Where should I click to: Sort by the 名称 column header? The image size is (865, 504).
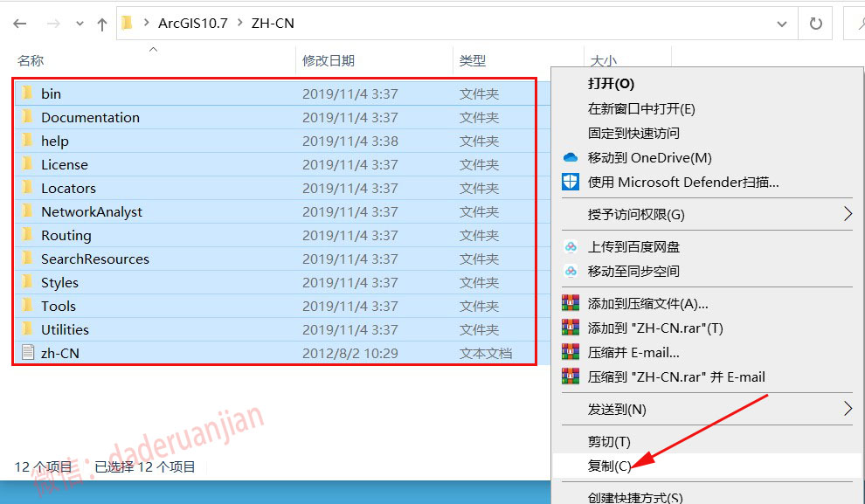(x=31, y=60)
